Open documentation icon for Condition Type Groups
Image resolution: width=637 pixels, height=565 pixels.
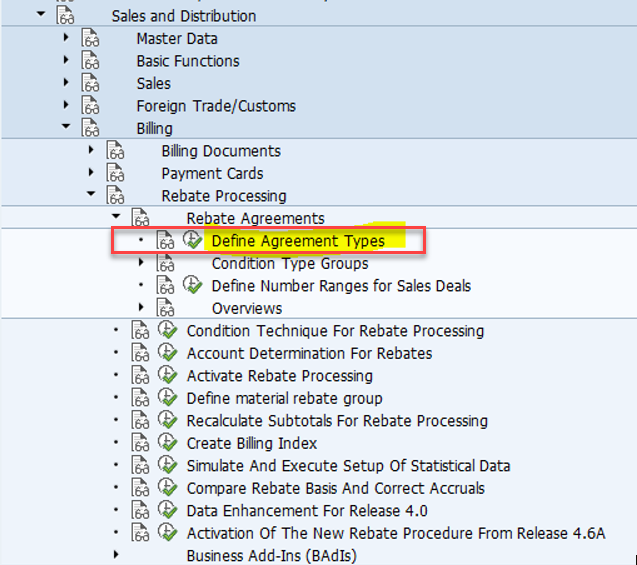166,262
